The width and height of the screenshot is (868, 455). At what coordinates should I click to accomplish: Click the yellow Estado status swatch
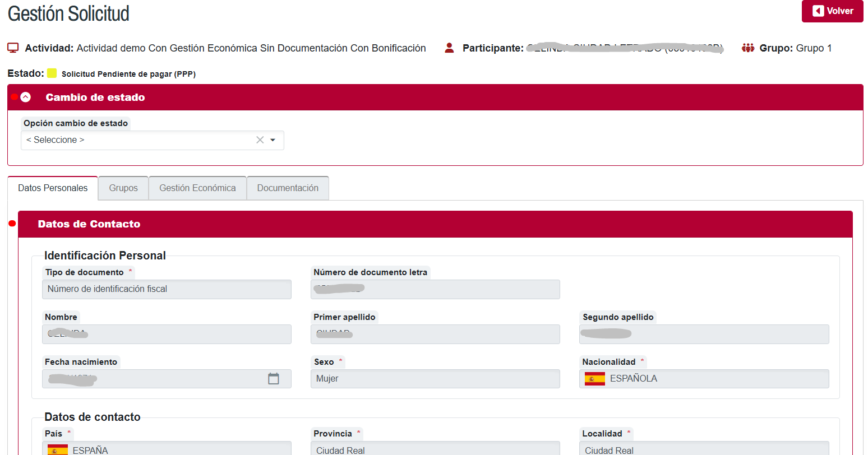[x=52, y=73]
